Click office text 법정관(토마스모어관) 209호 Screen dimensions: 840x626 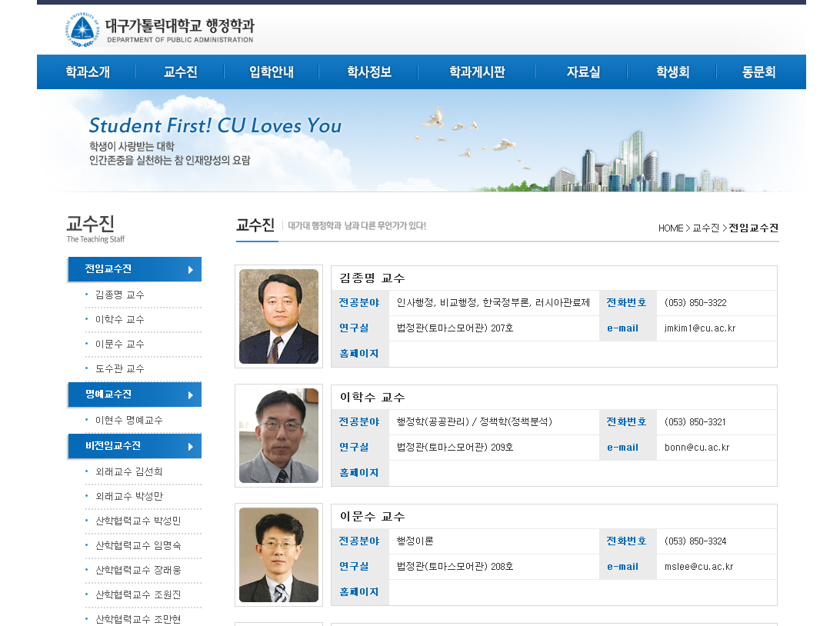click(x=455, y=448)
